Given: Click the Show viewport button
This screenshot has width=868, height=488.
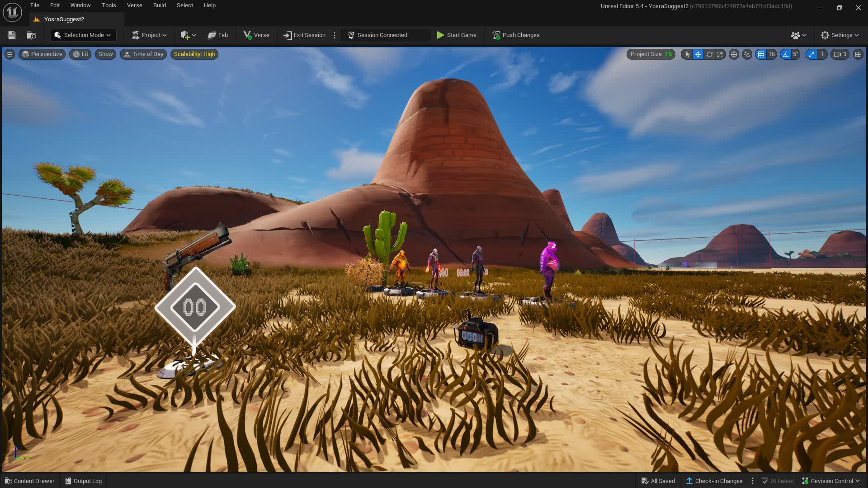Looking at the screenshot, I should click(105, 54).
